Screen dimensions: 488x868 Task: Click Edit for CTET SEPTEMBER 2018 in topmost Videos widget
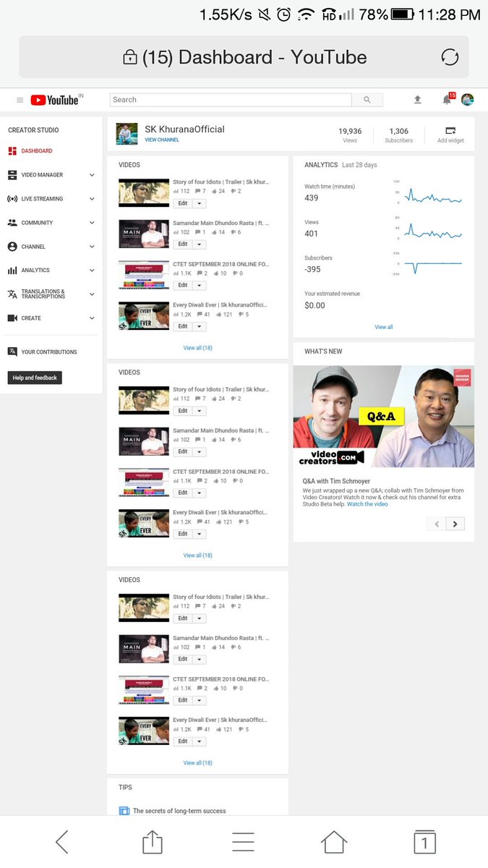tap(183, 285)
